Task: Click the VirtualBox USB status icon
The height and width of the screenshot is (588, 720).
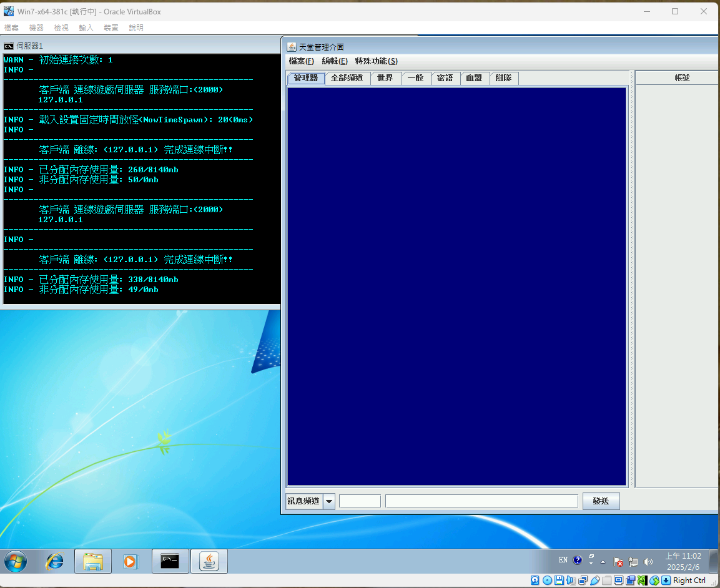Action: (595, 580)
